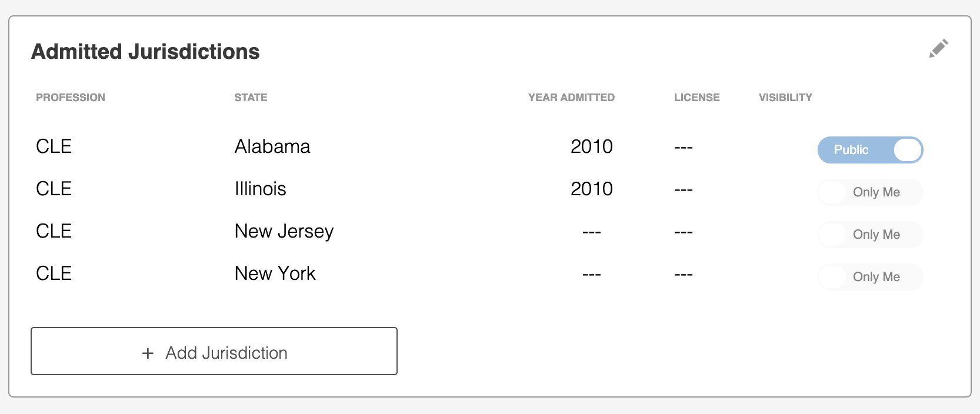Click the PROFESSION column header
The height and width of the screenshot is (414, 980).
71,97
